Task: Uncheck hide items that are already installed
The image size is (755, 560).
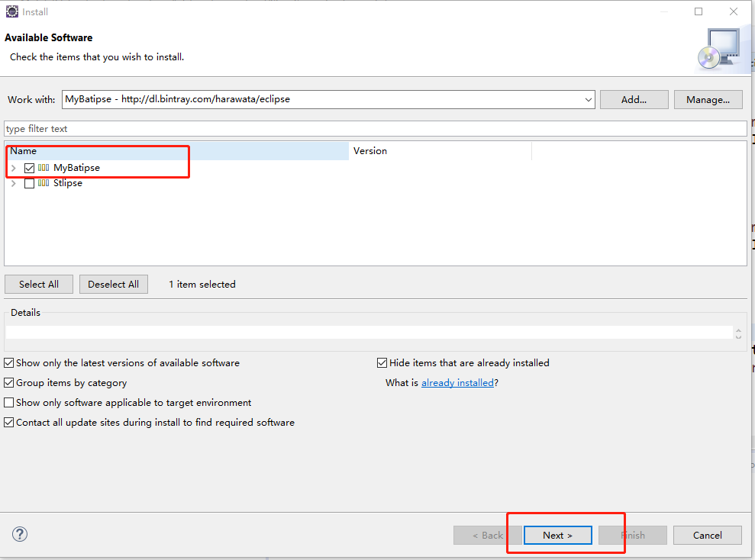Action: tap(382, 362)
